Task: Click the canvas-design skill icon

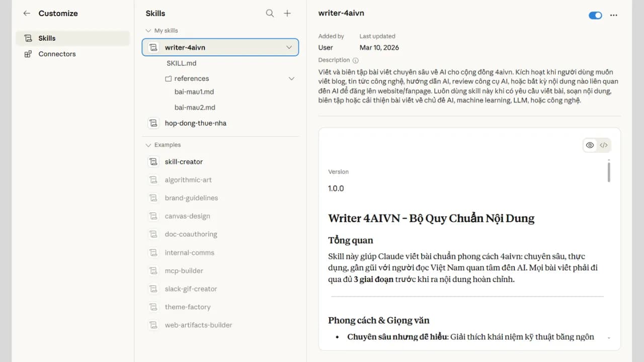Action: click(x=153, y=216)
